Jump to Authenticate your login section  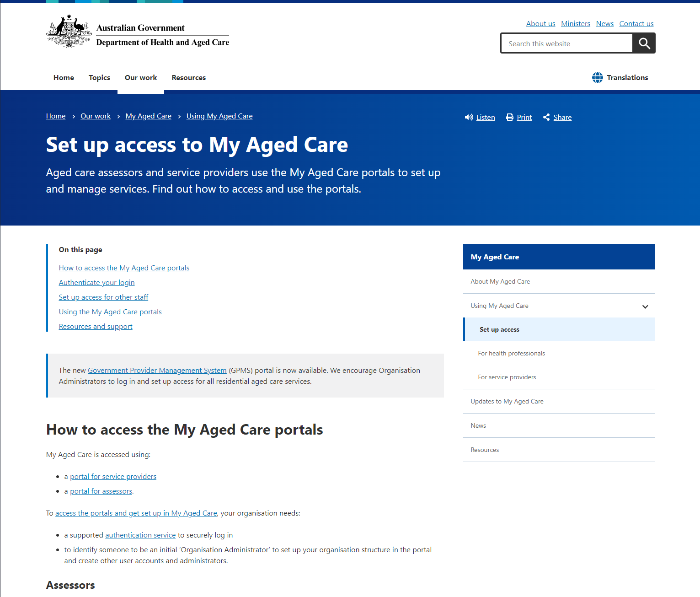tap(96, 283)
